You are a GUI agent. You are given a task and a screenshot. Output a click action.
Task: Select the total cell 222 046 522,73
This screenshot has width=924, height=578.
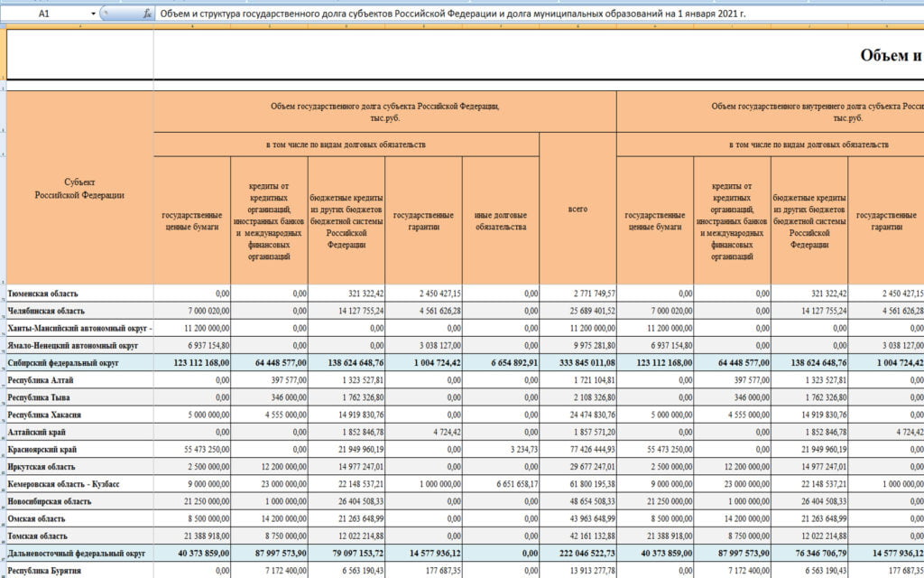tap(577, 553)
